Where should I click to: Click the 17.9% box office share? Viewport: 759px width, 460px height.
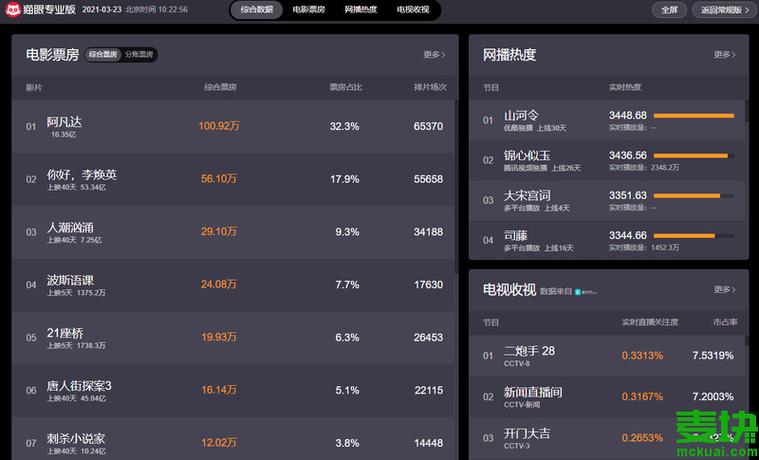click(345, 179)
